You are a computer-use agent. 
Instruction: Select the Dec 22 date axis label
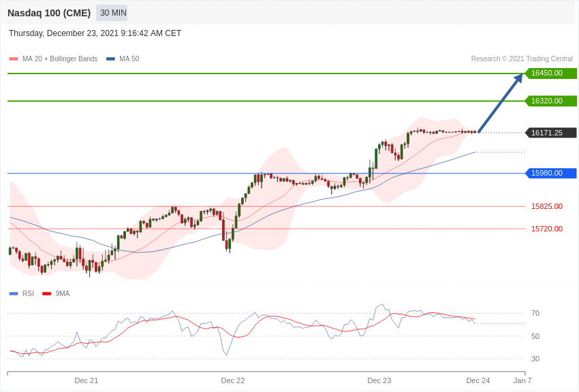coord(233,380)
